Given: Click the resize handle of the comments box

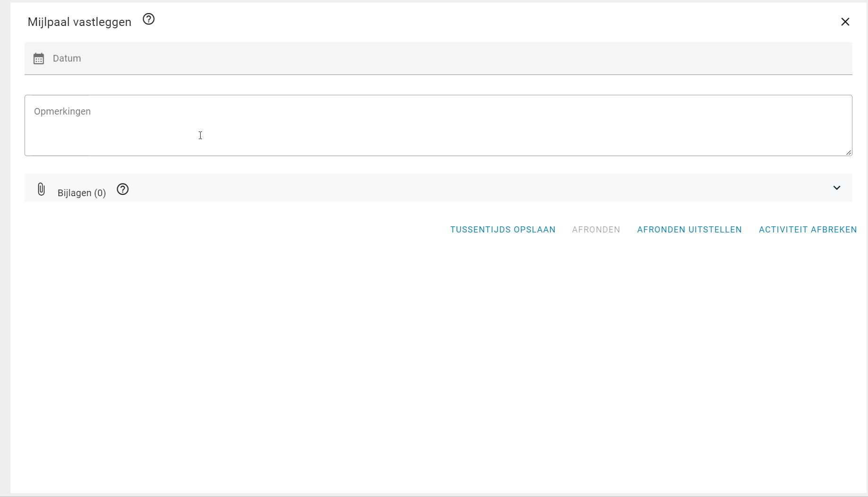Looking at the screenshot, I should point(848,151).
